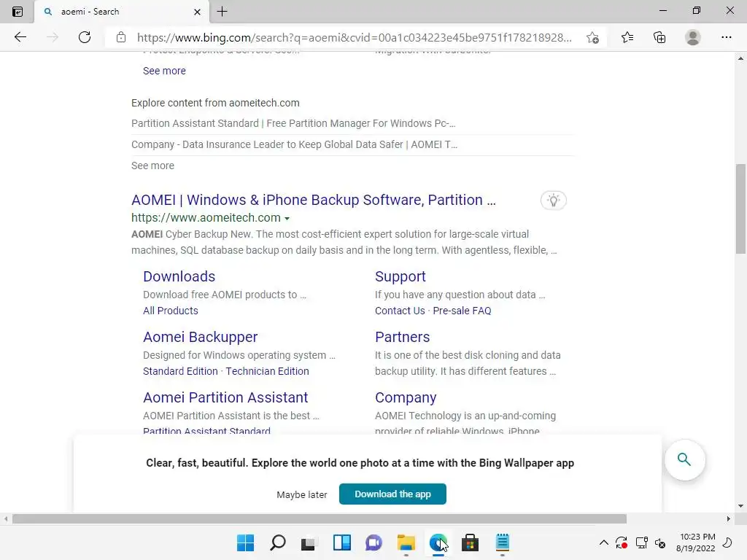747x560 pixels.
Task: Click the scroll down arrow
Action: tap(740, 506)
